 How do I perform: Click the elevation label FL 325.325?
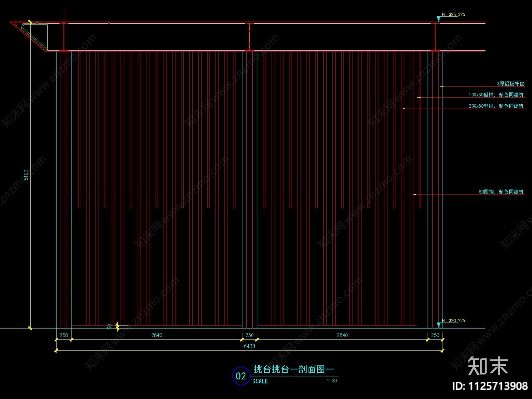[x=453, y=15]
